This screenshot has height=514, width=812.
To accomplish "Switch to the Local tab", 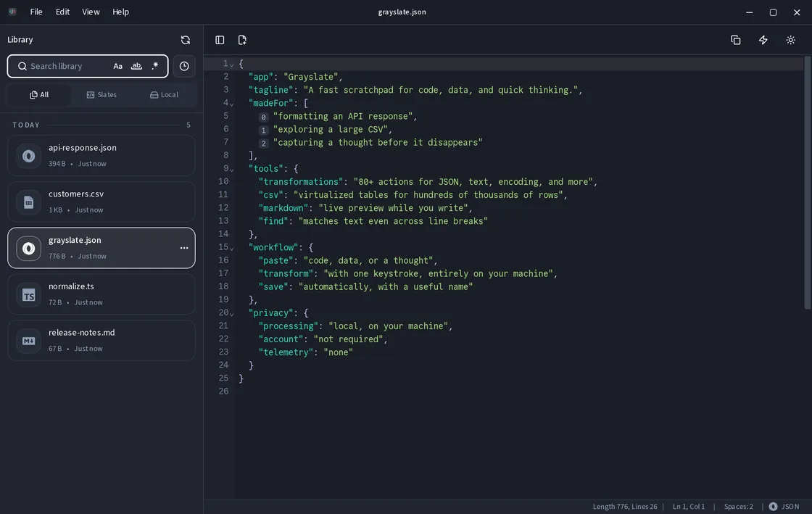I will click(164, 95).
